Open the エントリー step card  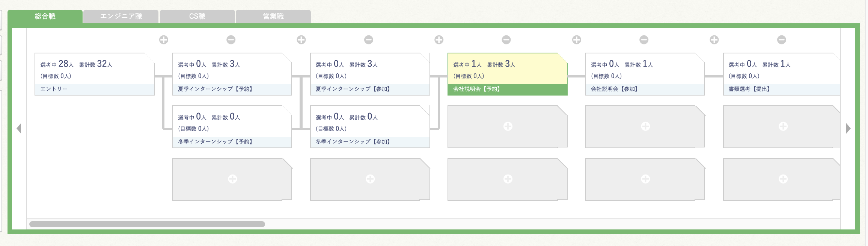94,74
